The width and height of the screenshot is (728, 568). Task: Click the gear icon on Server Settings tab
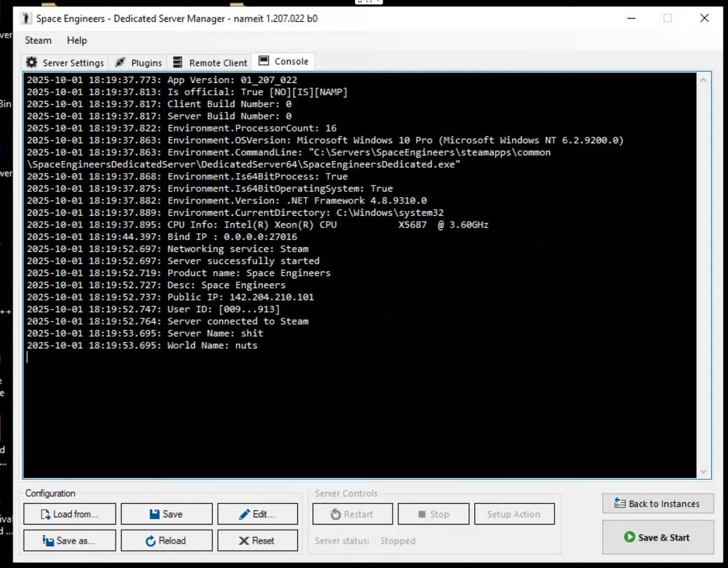[32, 63]
